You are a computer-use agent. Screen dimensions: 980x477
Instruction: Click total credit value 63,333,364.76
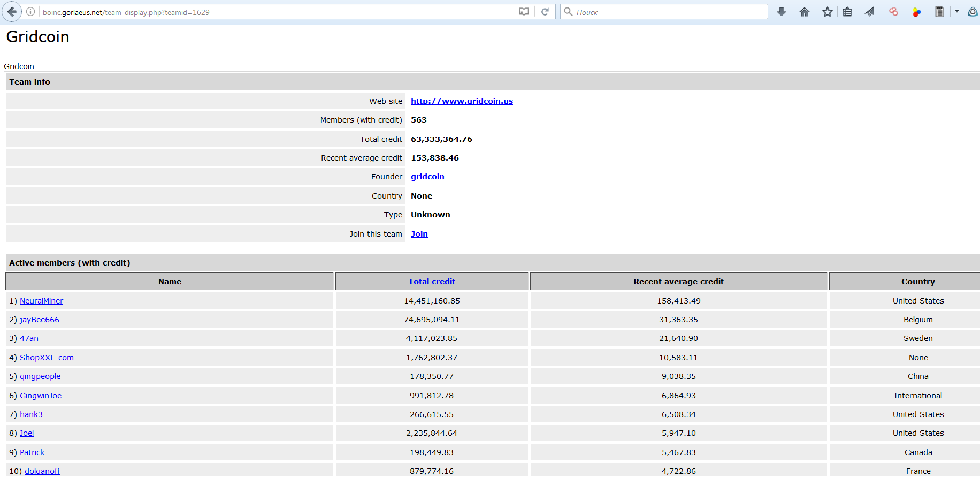(441, 139)
